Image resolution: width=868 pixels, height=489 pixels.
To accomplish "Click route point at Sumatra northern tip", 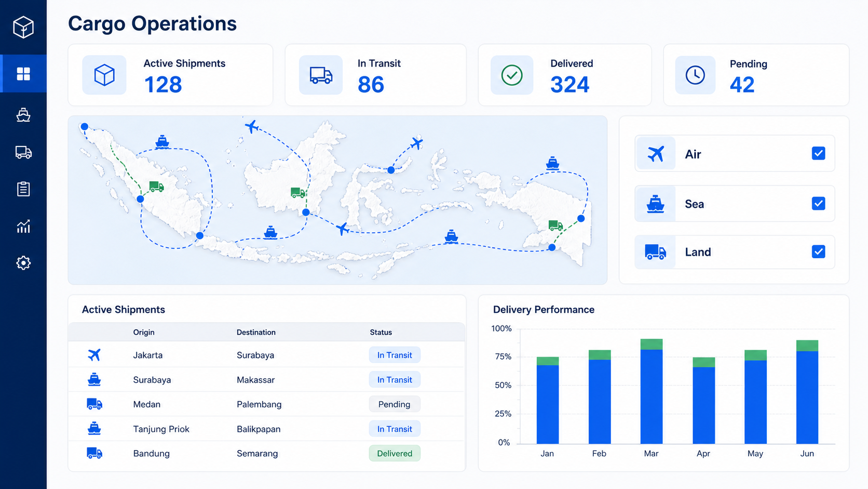I will (85, 126).
